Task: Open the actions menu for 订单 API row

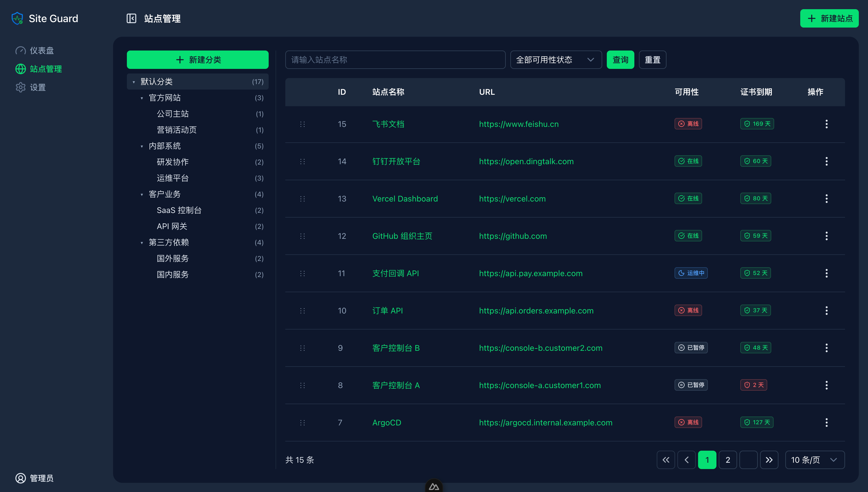Action: tap(826, 311)
